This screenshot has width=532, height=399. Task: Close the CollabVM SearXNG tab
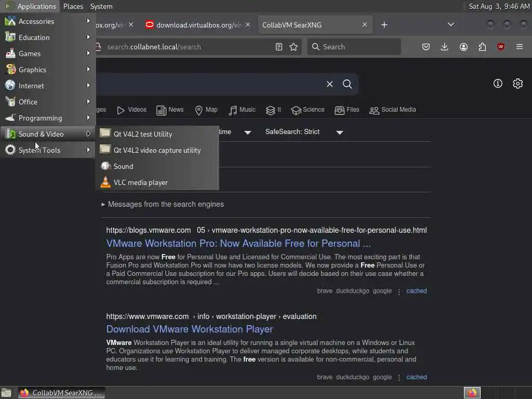[x=364, y=24]
